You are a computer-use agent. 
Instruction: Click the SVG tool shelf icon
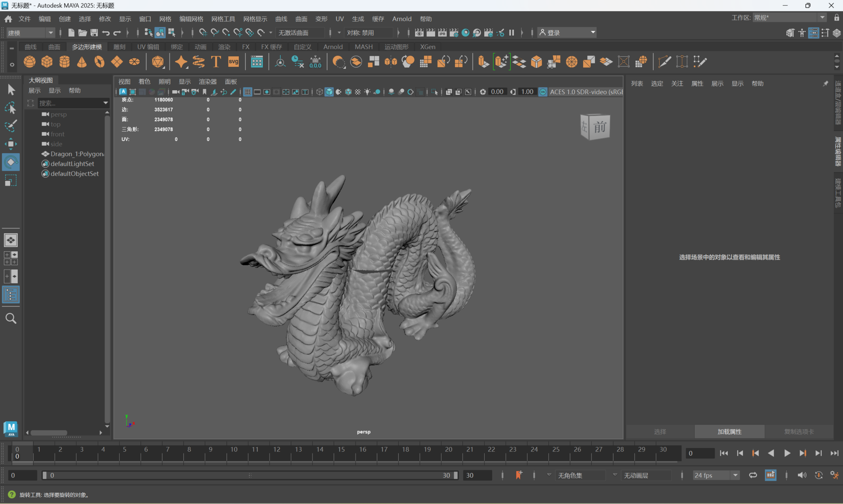pyautogui.click(x=234, y=62)
